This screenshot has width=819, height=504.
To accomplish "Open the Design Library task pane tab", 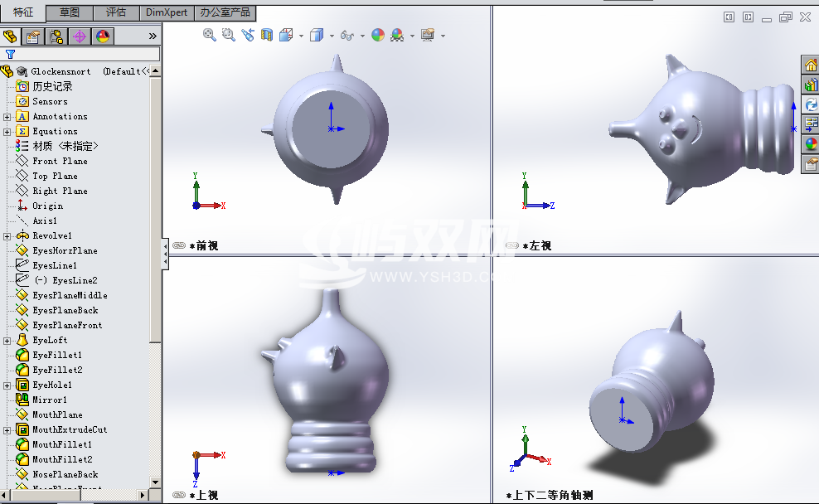I will click(811, 85).
